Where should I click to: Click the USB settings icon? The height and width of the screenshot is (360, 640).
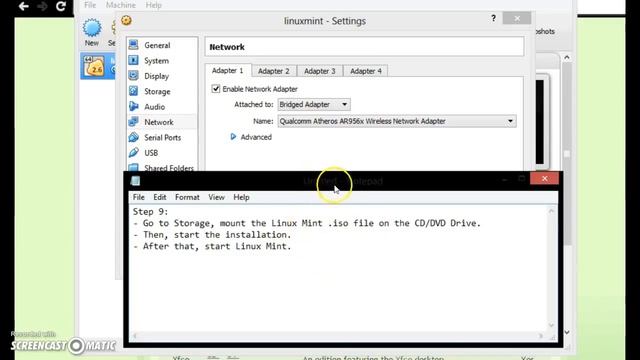(133, 152)
